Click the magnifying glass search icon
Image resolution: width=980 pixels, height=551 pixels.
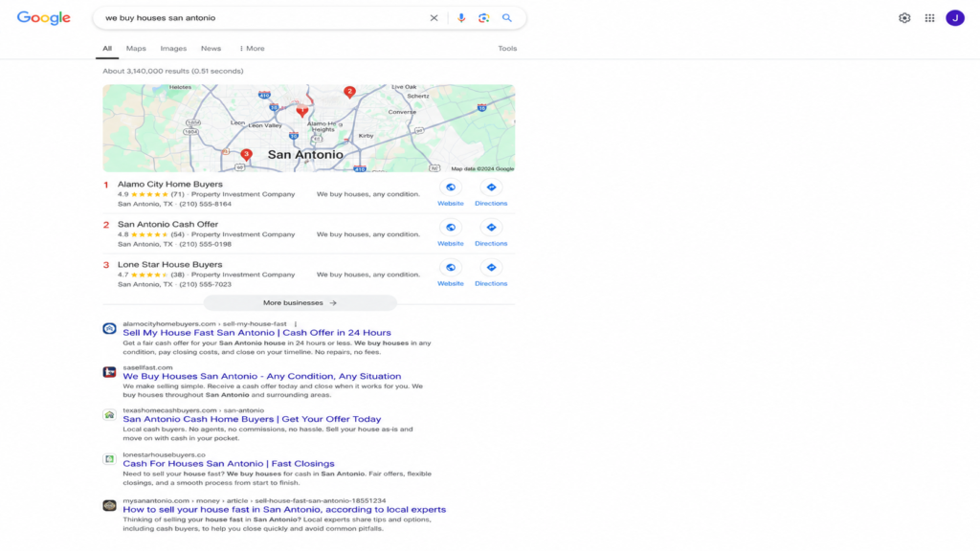(x=507, y=18)
